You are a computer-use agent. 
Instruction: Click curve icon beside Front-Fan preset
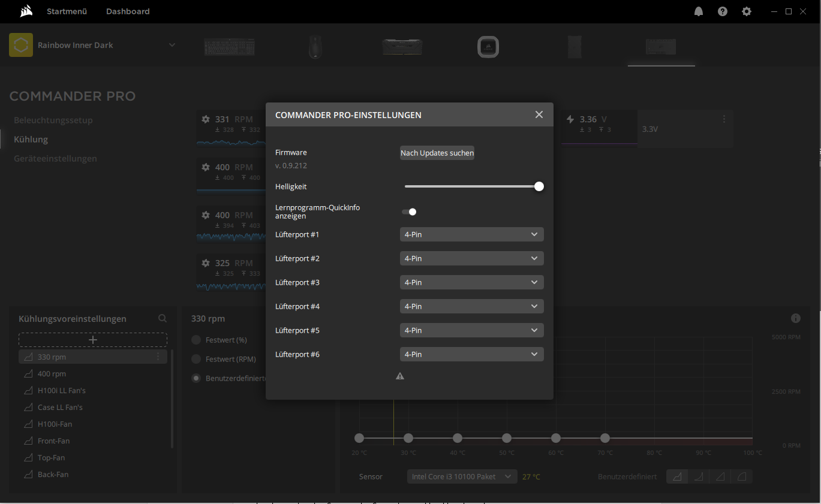[28, 441]
